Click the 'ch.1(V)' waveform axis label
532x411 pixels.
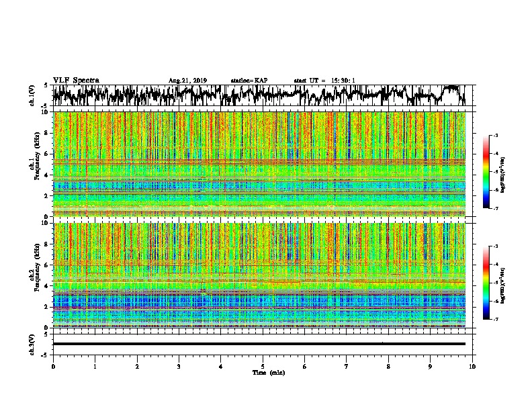(32, 95)
